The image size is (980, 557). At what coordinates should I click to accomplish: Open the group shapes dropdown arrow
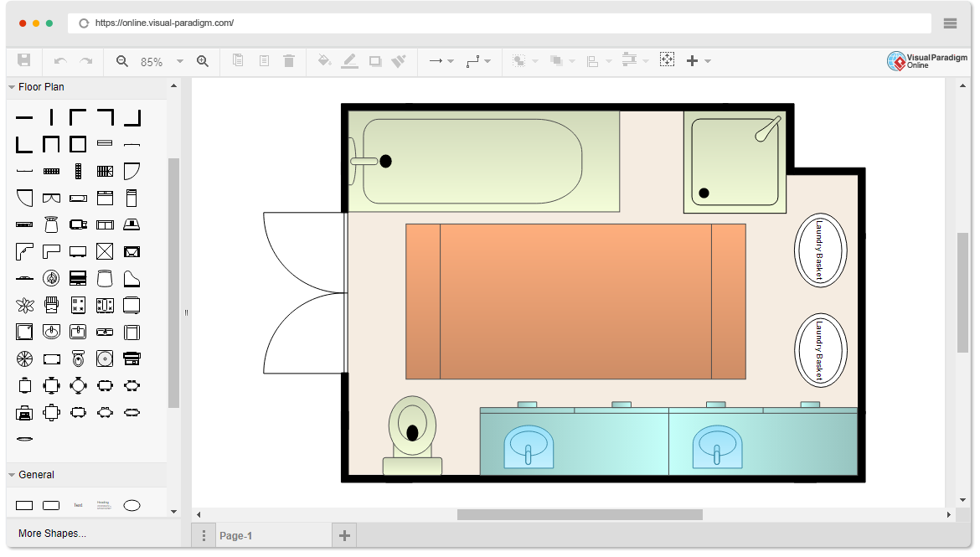point(535,61)
